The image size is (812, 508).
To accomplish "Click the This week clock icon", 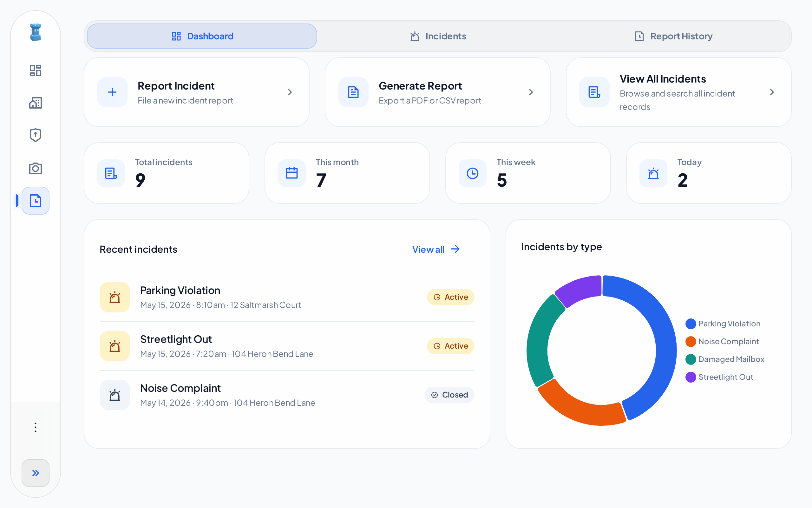I will click(472, 173).
